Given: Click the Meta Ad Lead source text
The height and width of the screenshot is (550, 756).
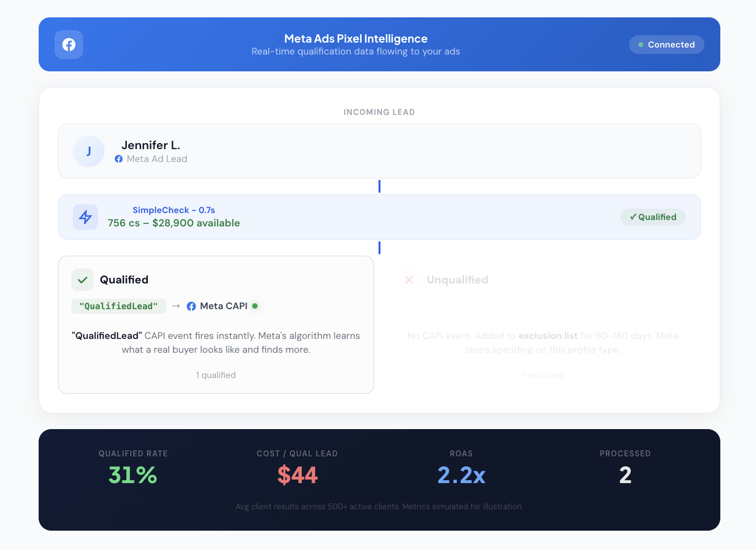Looking at the screenshot, I should pos(157,159).
